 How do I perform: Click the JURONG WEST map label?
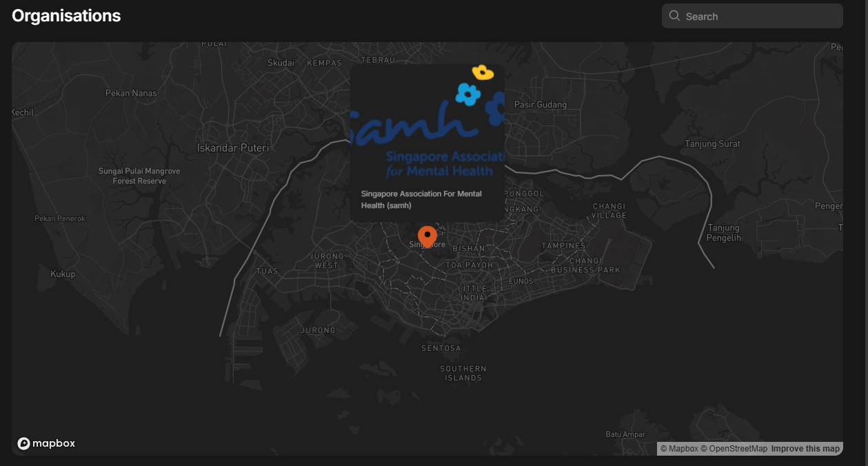click(x=327, y=261)
